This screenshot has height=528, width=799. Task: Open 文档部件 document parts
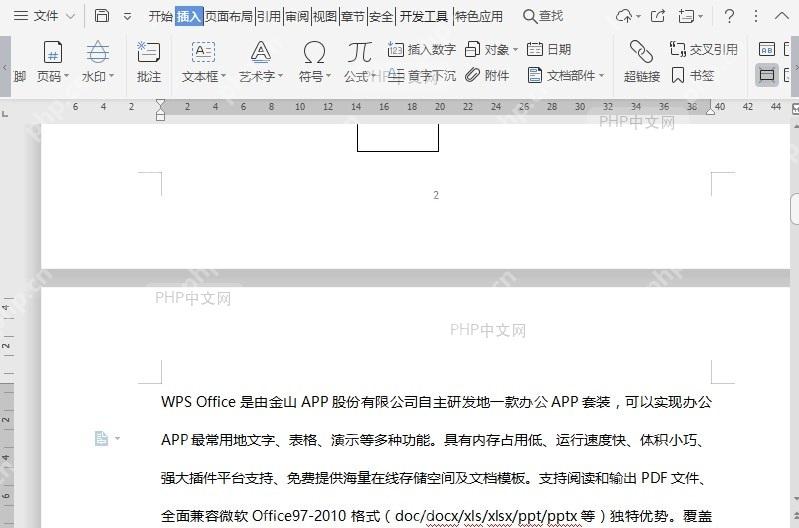tap(566, 75)
